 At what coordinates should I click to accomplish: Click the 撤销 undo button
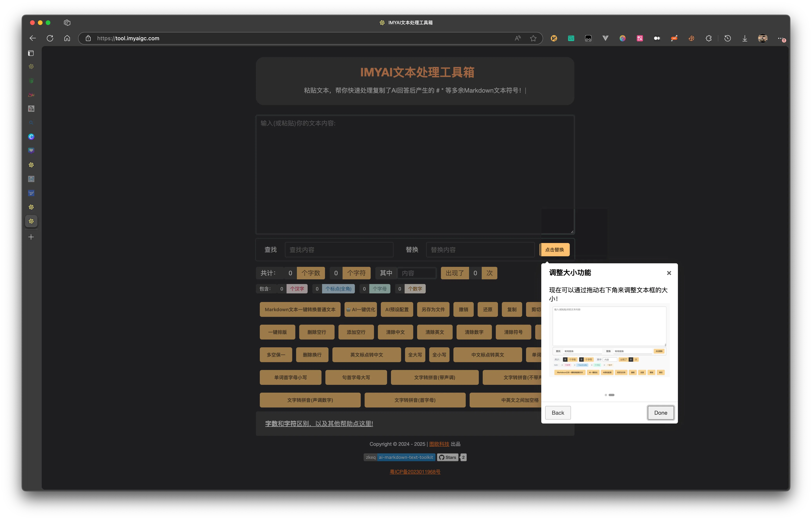pos(464,309)
